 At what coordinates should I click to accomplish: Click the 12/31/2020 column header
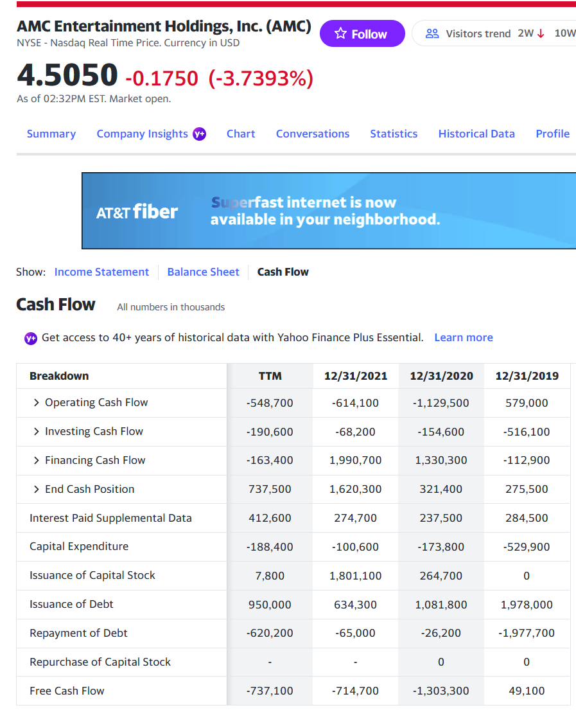pos(441,376)
